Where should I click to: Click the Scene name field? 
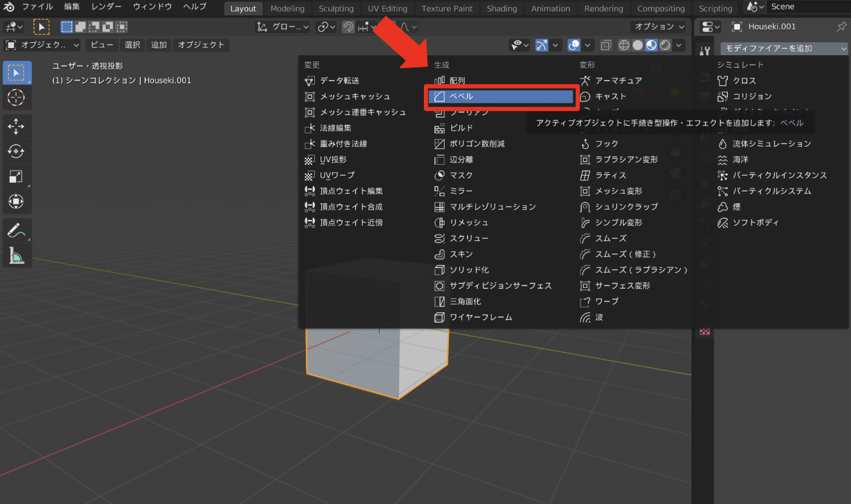coord(807,7)
